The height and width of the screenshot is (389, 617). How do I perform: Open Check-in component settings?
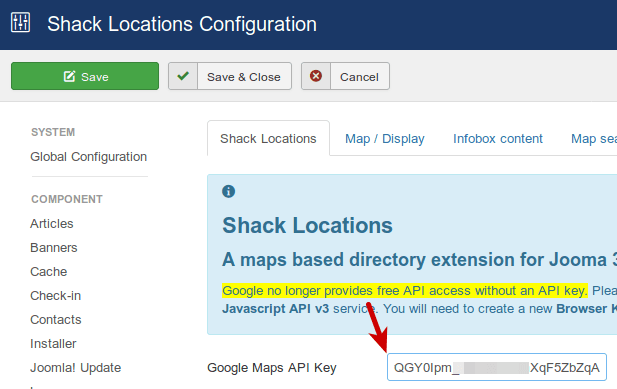coord(55,295)
